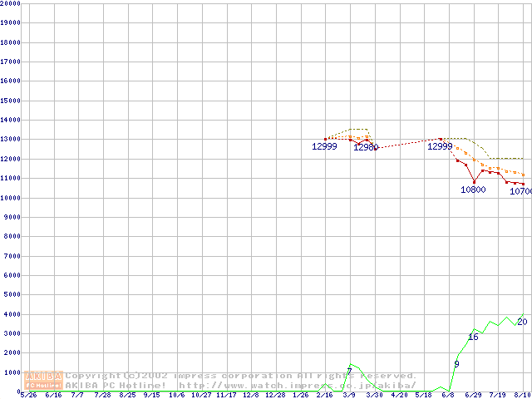Click the red data point at 10800
Screen dimensions: 532x399
tap(474, 182)
